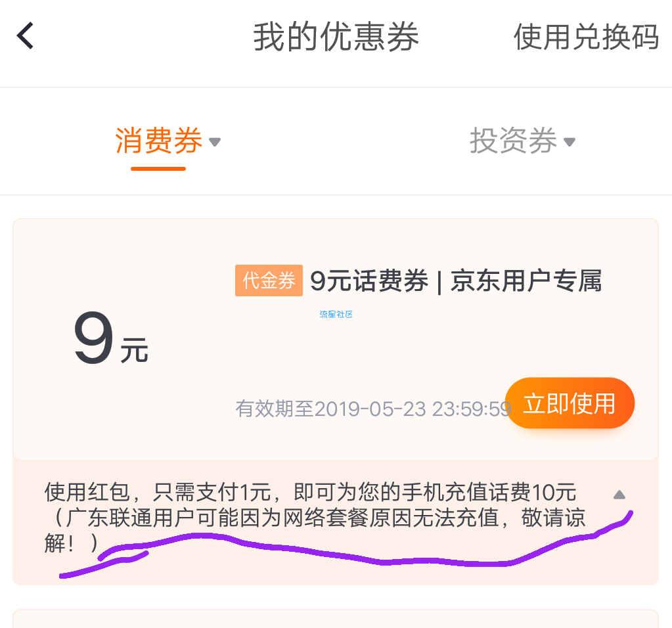Image resolution: width=672 pixels, height=628 pixels.
Task: Tap the 广东联通用户 notice line
Action: (x=315, y=518)
